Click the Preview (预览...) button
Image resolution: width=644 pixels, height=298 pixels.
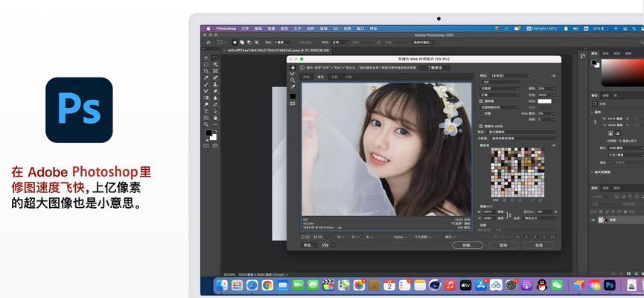coord(309,245)
